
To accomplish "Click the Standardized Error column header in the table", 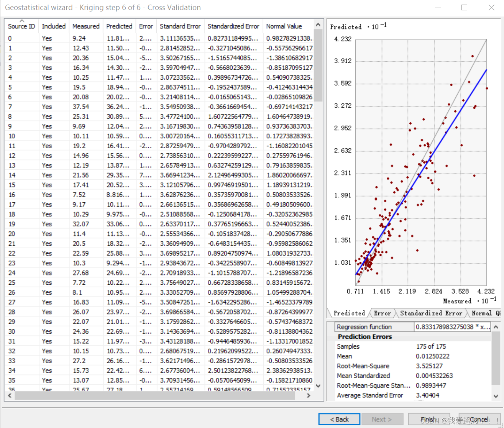I will point(233,26).
